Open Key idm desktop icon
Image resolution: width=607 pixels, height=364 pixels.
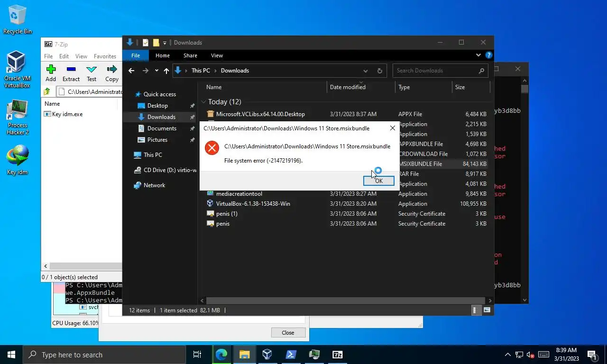coord(18,160)
